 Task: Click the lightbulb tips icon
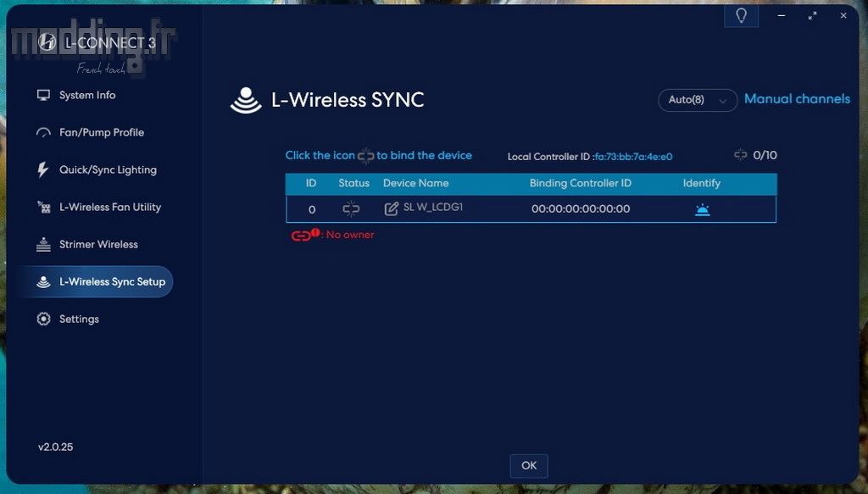741,15
